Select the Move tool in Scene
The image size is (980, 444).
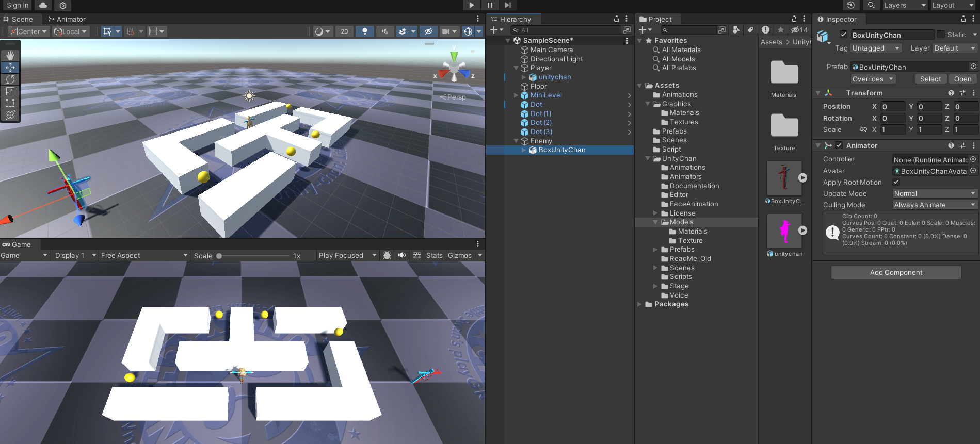click(10, 67)
